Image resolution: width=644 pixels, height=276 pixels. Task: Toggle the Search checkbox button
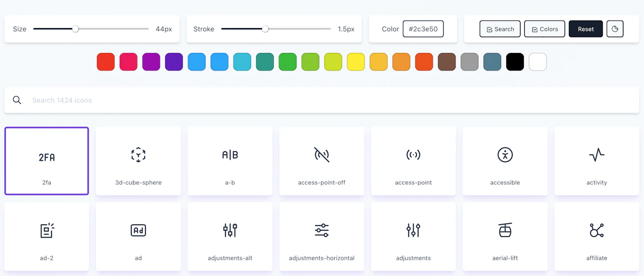(500, 29)
